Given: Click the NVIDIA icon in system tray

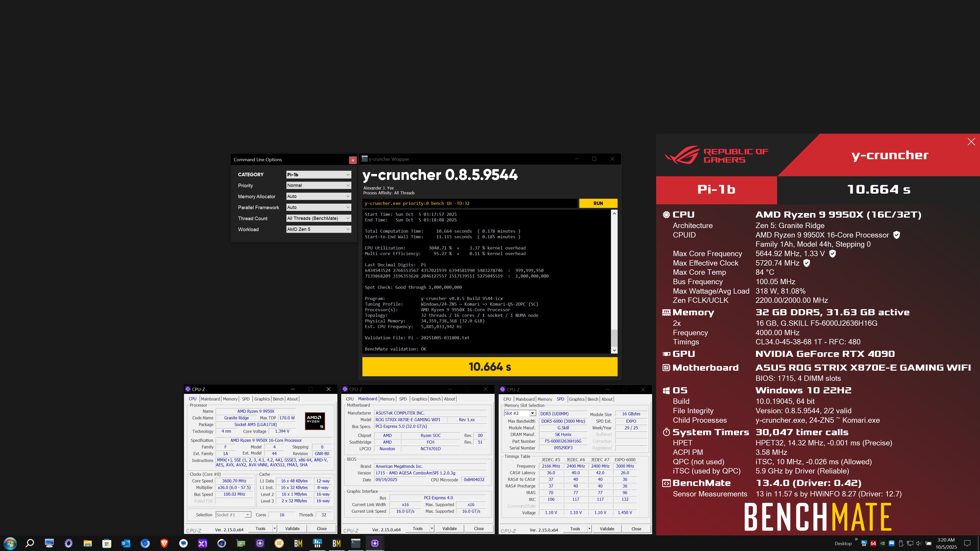Looking at the screenshot, I should tap(882, 543).
